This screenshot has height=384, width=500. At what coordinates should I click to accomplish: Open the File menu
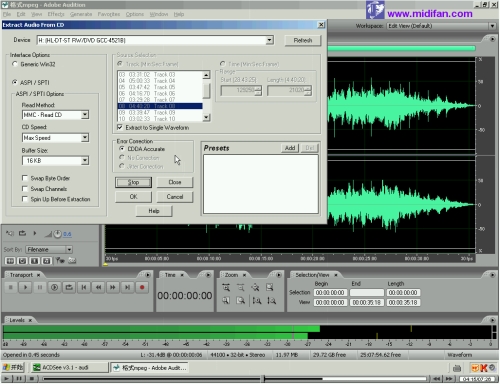coord(7,14)
